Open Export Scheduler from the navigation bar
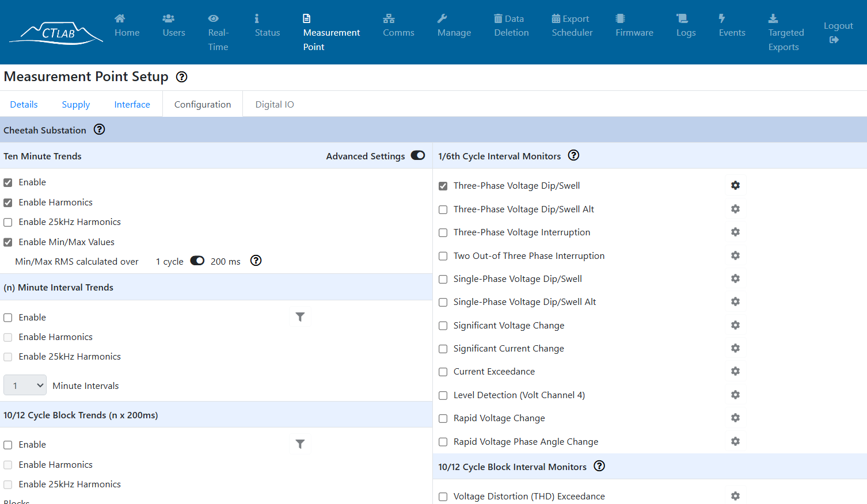The height and width of the screenshot is (504, 867). pos(572,26)
